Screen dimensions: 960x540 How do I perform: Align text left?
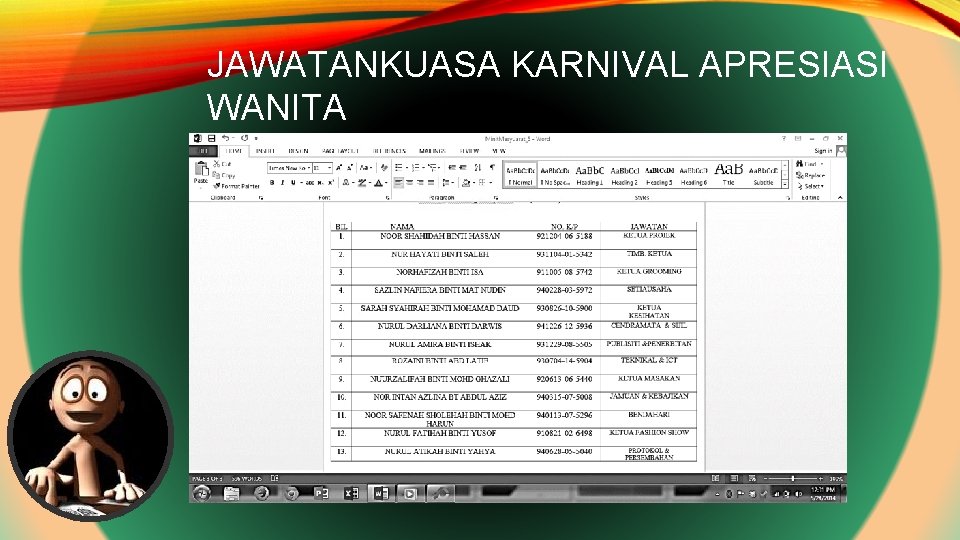tap(398, 182)
